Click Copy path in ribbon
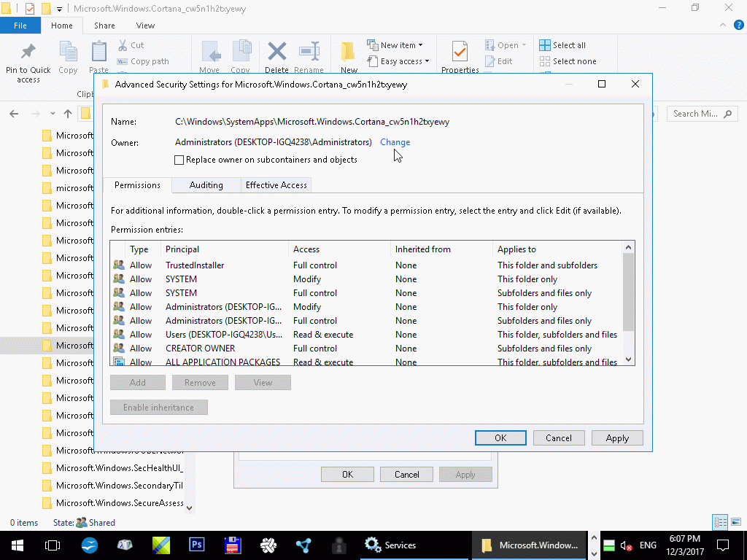The height and width of the screenshot is (560, 747). [x=143, y=61]
